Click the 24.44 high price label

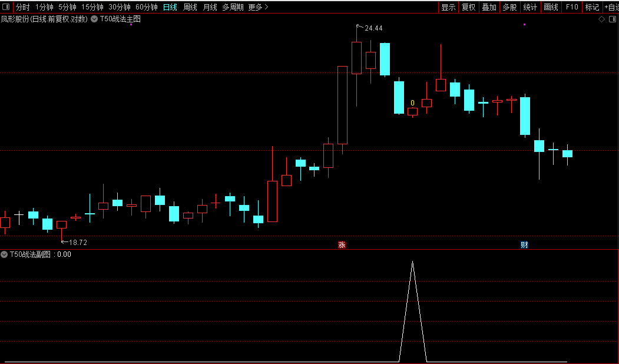[373, 28]
